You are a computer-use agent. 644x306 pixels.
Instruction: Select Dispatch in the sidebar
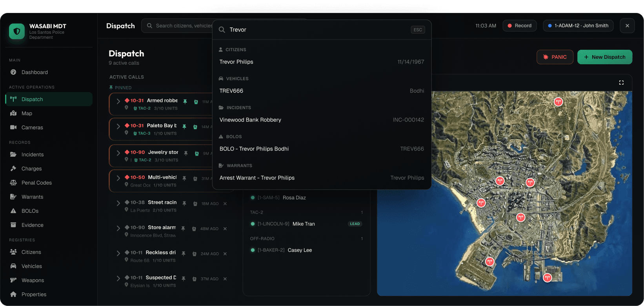pyautogui.click(x=49, y=99)
